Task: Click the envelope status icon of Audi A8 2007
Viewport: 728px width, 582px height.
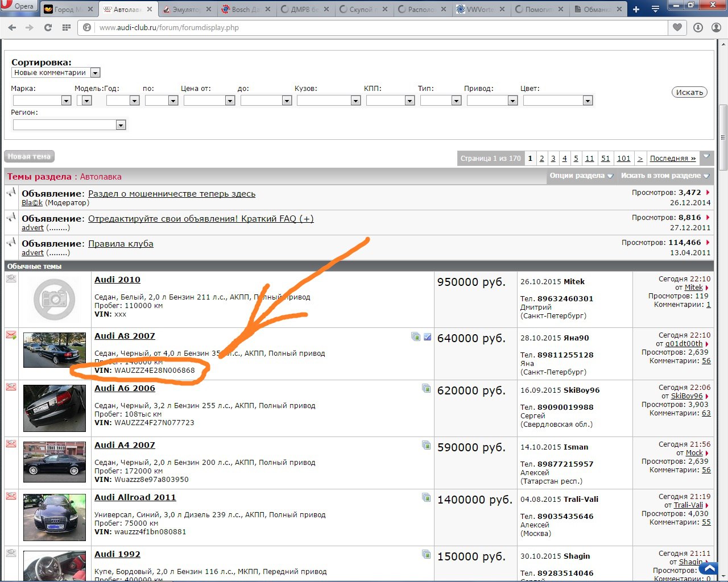Action: coord(11,335)
